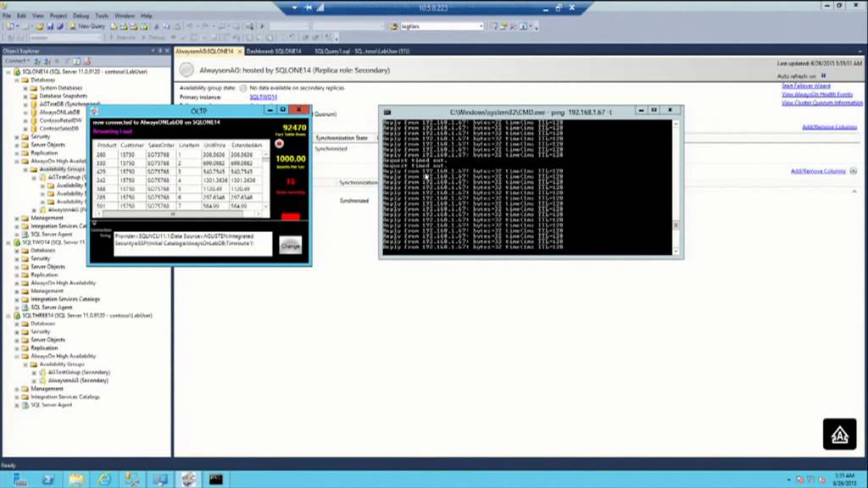Click the Open File folder icon in toolbar

tap(39, 26)
